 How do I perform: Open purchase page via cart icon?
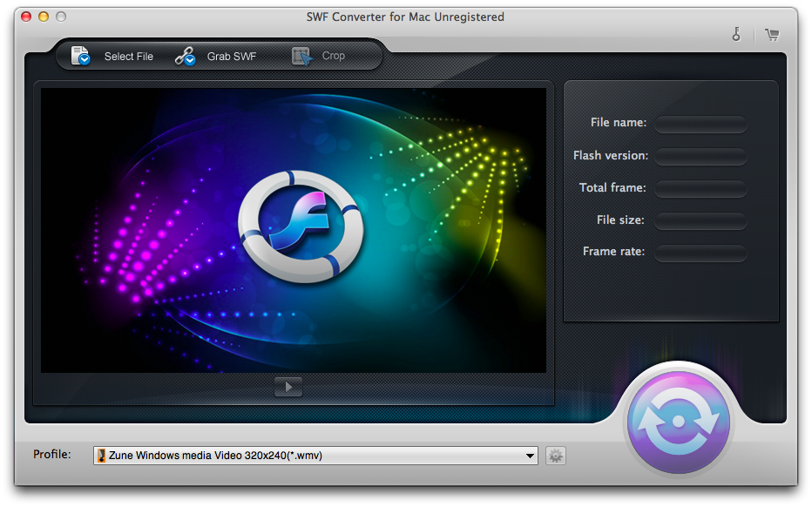(772, 35)
